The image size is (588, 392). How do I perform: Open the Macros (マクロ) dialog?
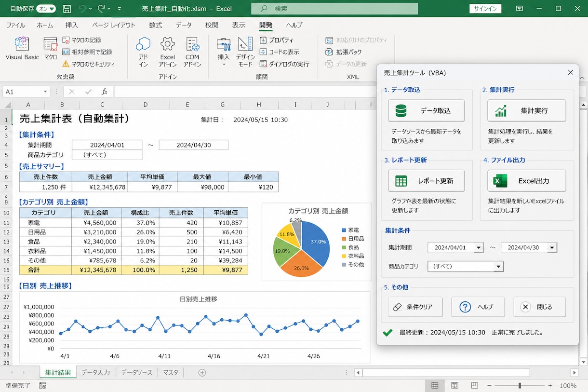click(51, 48)
